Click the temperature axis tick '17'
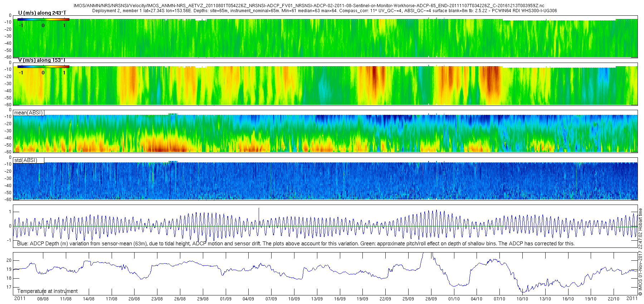 (9, 287)
